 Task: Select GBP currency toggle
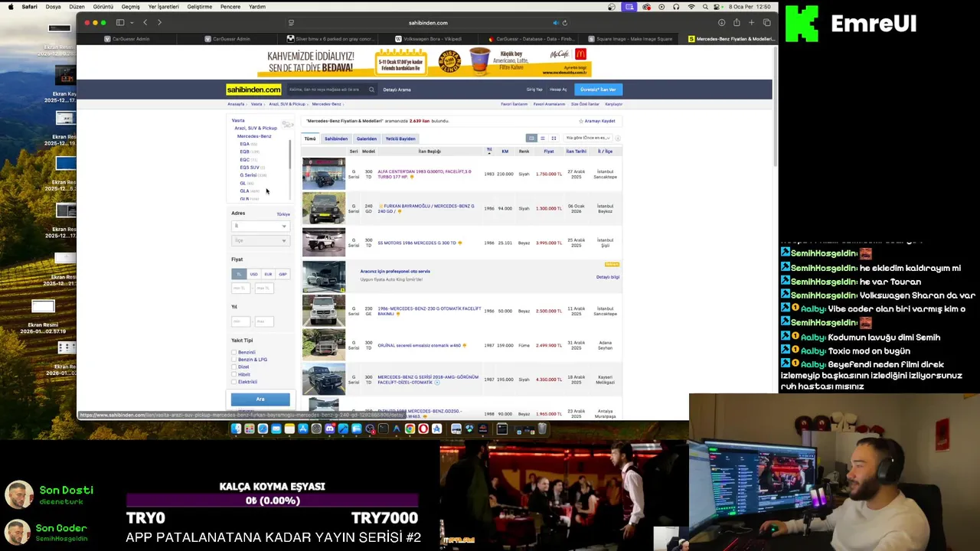click(283, 274)
